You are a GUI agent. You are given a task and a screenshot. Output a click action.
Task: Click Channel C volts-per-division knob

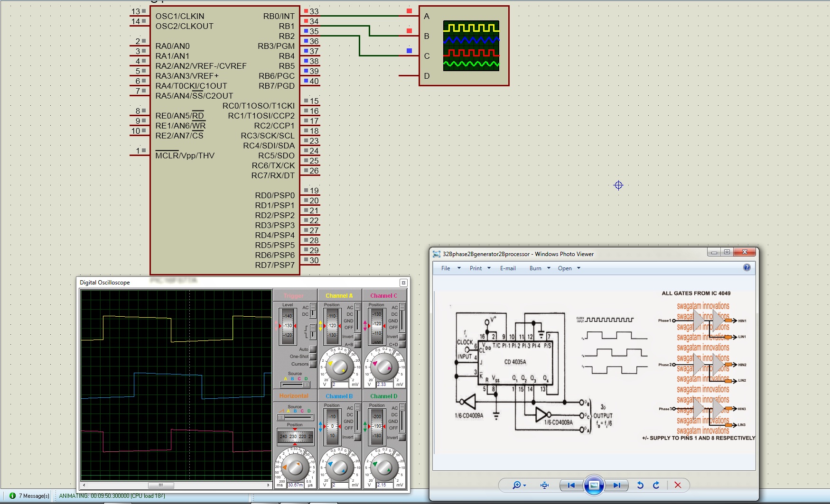coord(384,367)
